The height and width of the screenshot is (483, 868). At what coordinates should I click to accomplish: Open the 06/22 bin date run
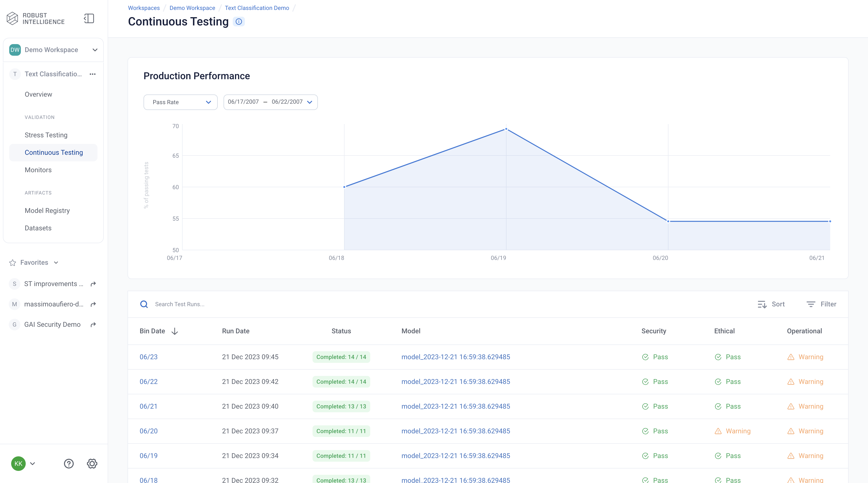[149, 382]
